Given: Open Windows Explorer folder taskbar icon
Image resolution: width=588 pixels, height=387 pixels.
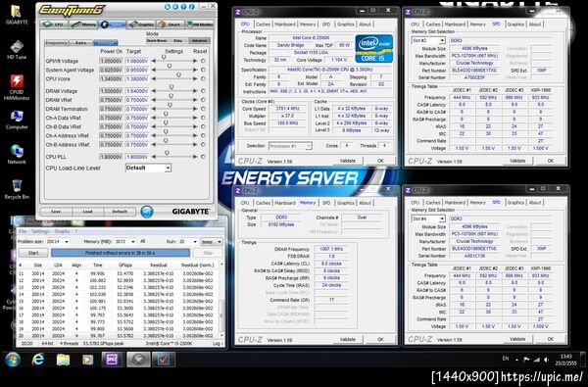Looking at the screenshot, I should click(63, 360).
